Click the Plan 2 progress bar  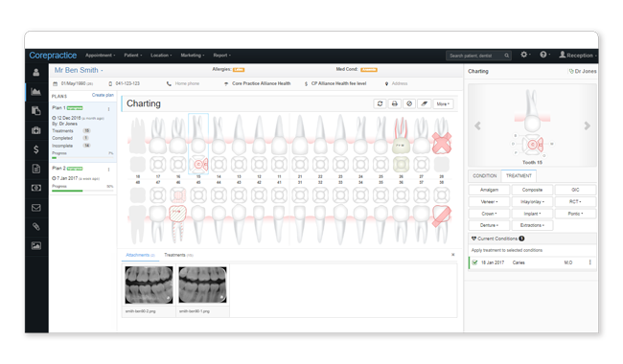82,191
